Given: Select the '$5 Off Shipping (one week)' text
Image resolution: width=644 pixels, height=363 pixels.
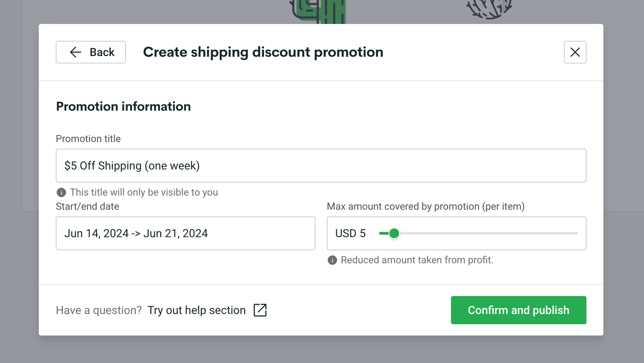Looking at the screenshot, I should 132,165.
